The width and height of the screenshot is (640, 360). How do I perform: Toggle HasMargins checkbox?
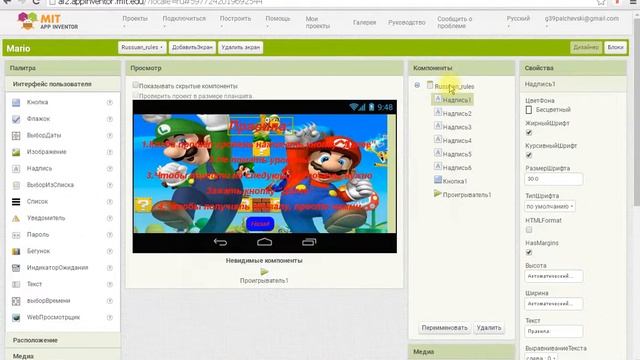click(x=529, y=252)
